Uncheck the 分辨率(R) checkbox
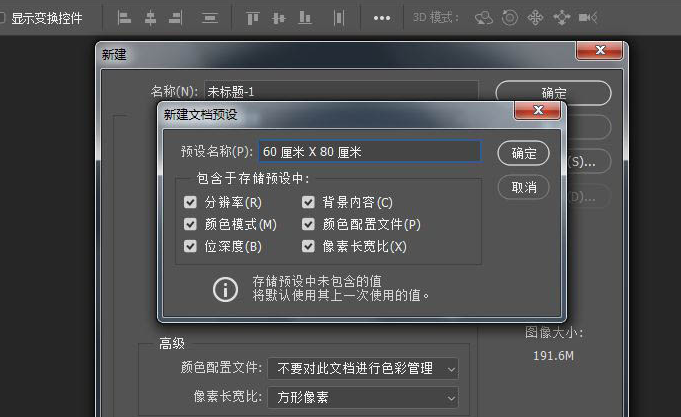Image resolution: width=681 pixels, height=417 pixels. [190, 202]
